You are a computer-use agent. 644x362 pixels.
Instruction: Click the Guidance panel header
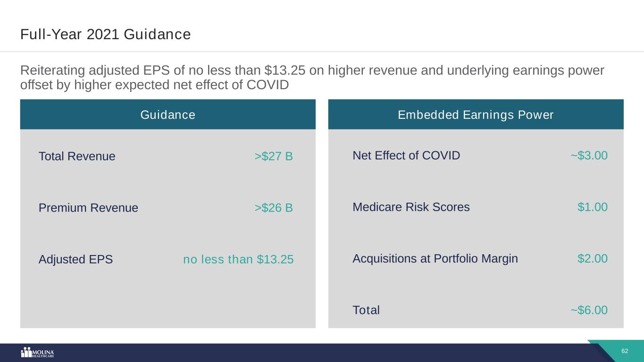click(x=167, y=115)
